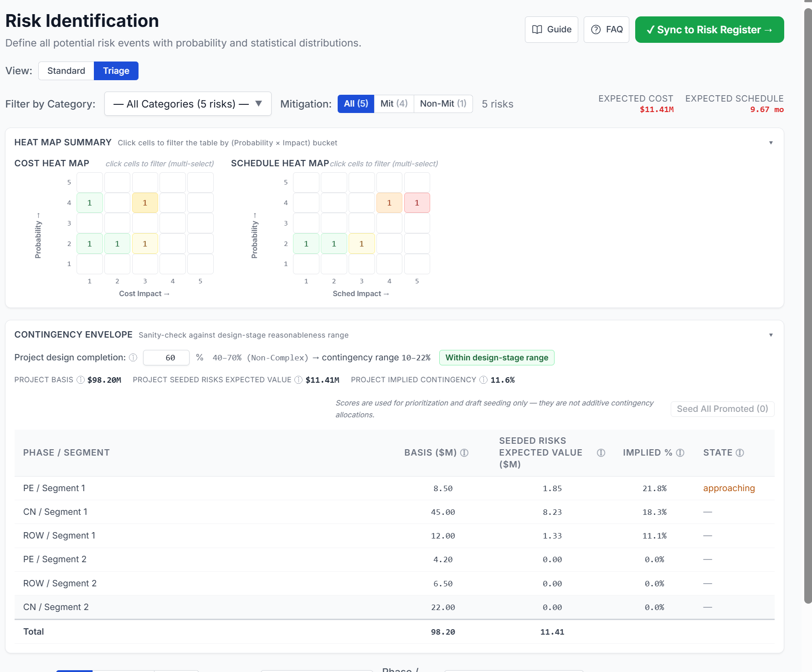The height and width of the screenshot is (672, 812).
Task: Click info icon beside Project Implied Contingency
Action: (483, 380)
